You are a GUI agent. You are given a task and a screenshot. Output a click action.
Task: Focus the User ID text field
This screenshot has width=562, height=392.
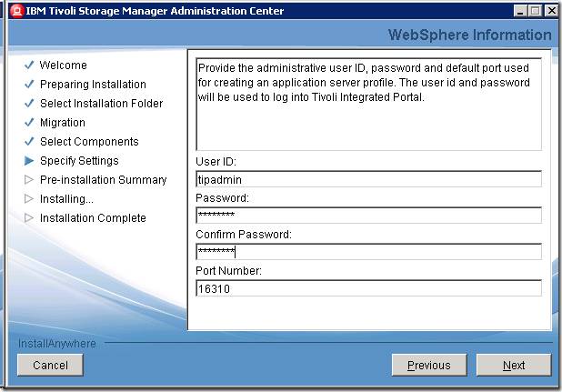368,179
